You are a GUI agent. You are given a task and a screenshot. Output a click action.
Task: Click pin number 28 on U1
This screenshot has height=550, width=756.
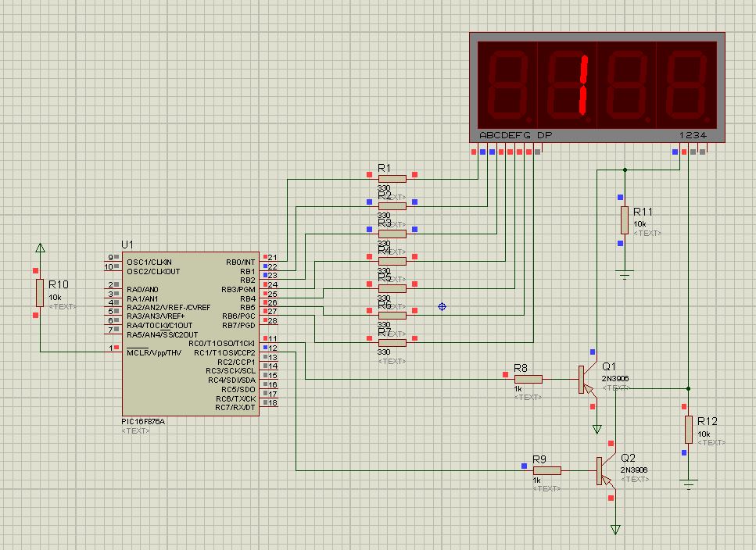click(272, 321)
